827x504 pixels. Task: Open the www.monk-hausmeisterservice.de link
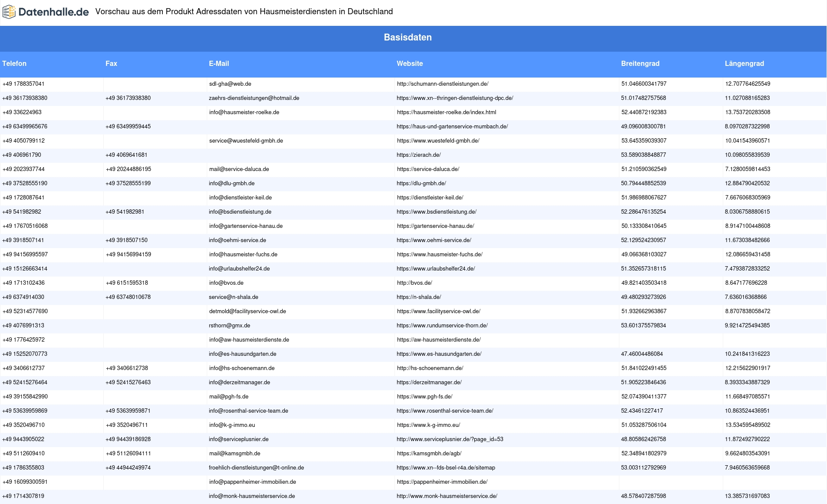click(x=447, y=496)
